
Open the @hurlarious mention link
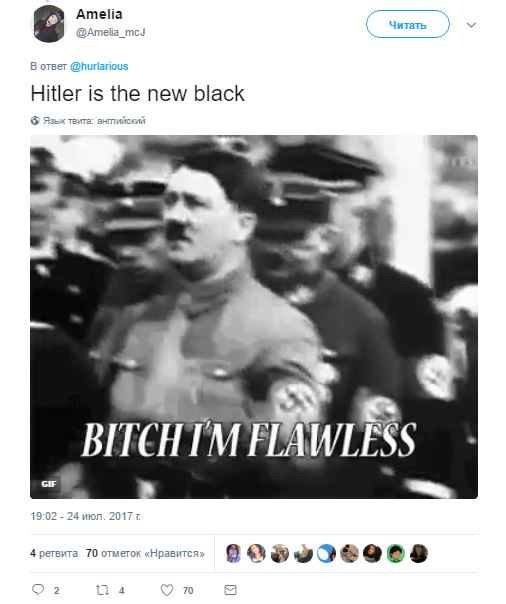99,66
